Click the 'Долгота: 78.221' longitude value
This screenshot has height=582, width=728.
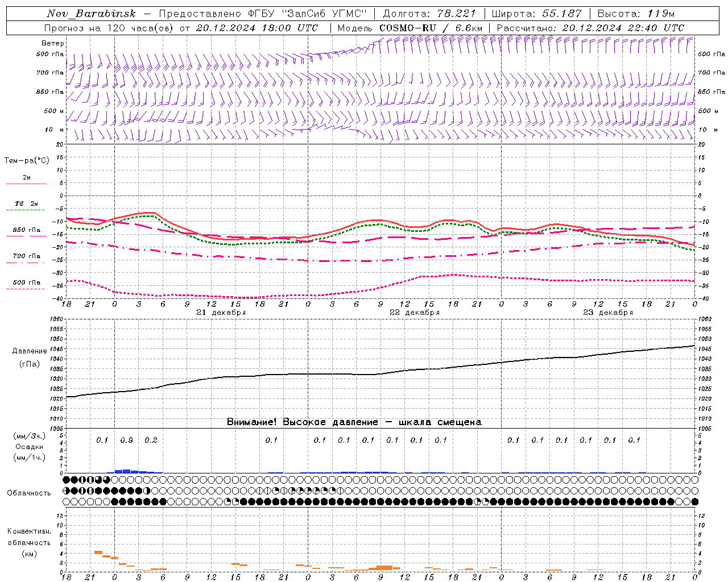[429, 14]
